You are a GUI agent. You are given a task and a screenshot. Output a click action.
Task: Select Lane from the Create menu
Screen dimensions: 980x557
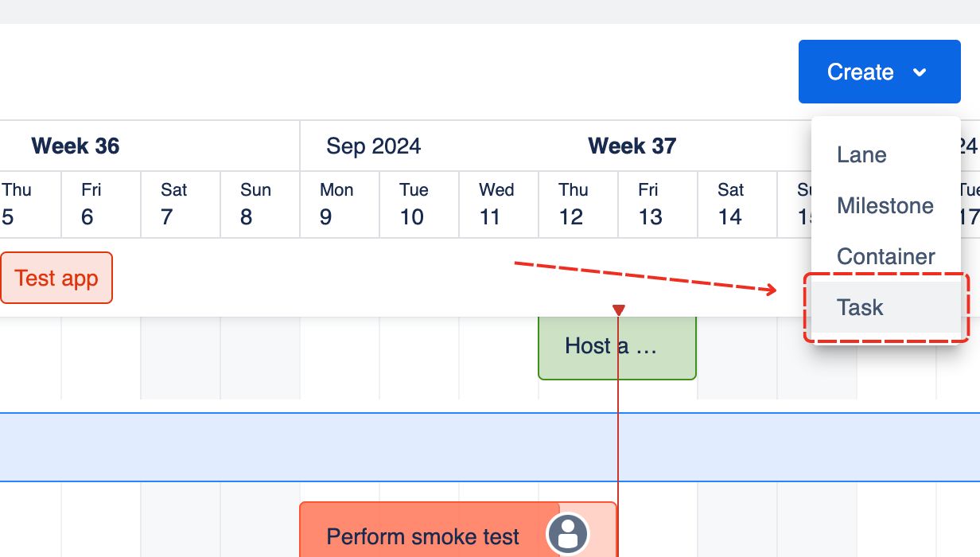[x=861, y=154]
